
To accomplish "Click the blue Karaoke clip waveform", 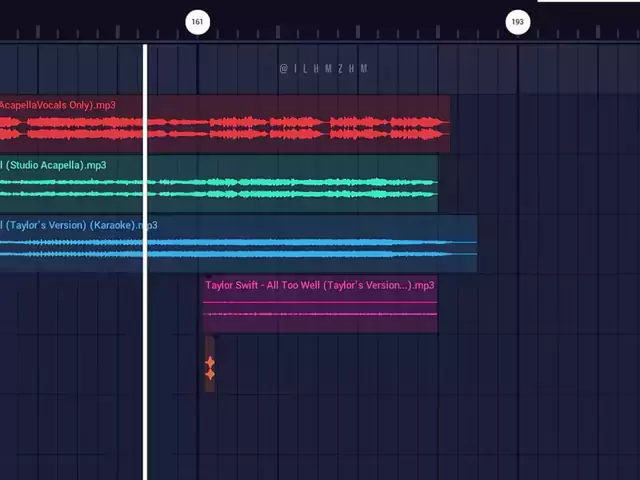I will tap(300, 248).
